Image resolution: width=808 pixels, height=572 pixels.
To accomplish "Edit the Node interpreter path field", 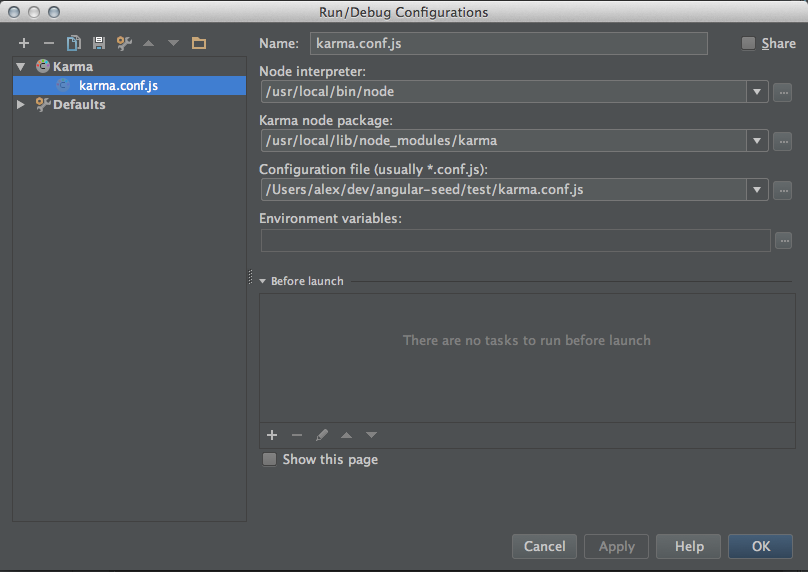I will pos(504,92).
